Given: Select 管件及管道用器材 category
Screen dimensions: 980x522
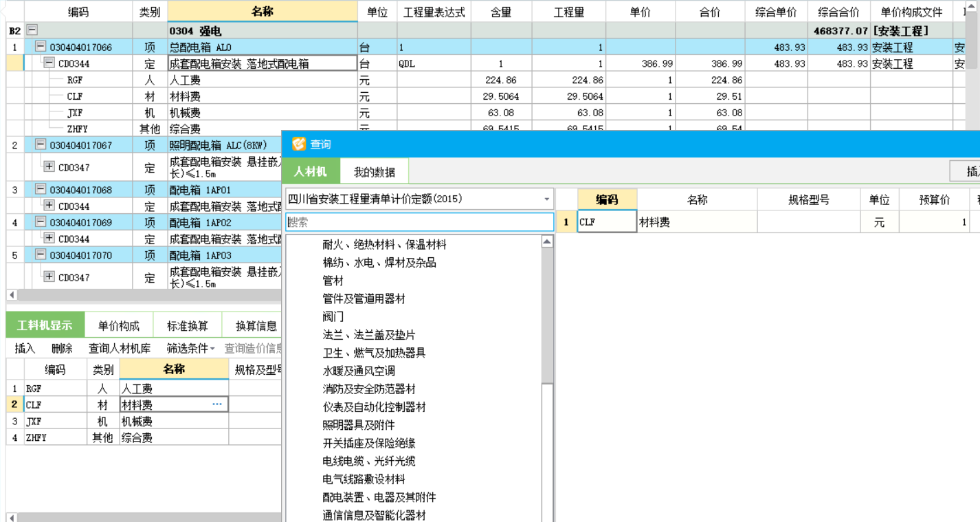Looking at the screenshot, I should 364,298.
